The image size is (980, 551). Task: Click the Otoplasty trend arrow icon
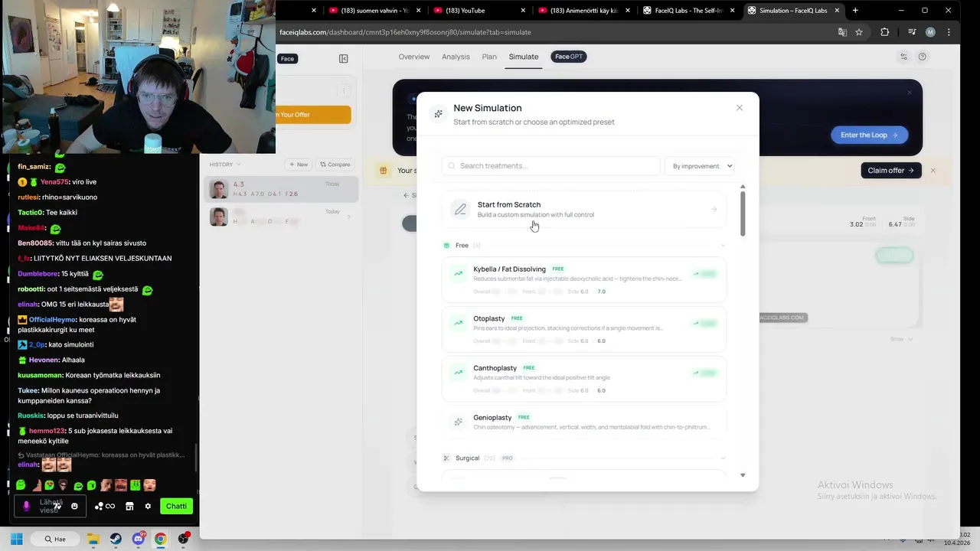(x=458, y=323)
